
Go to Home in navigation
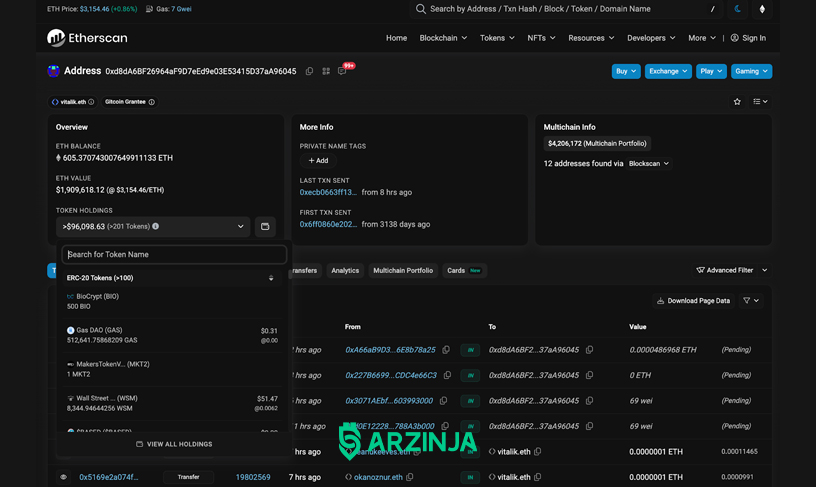click(396, 38)
